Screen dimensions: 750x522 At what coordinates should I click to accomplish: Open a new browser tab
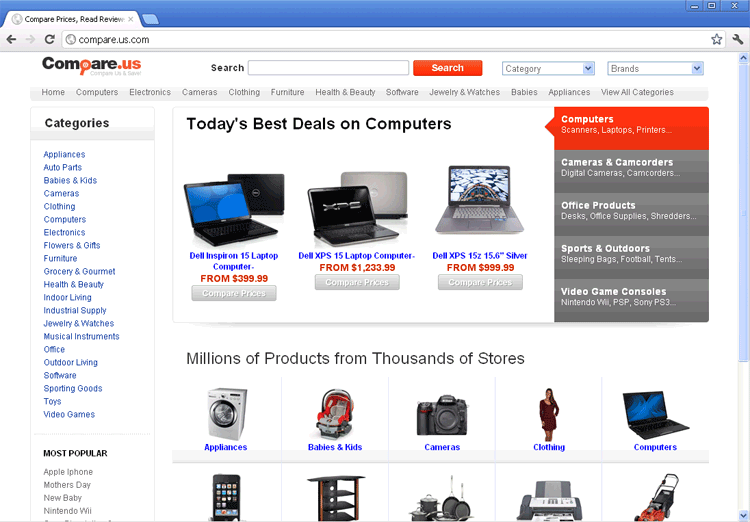click(x=151, y=19)
